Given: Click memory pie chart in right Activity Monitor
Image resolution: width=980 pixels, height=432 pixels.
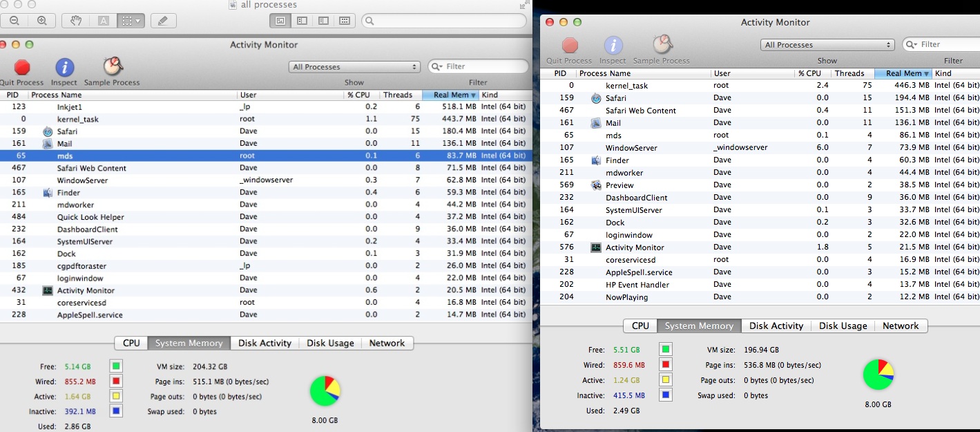Looking at the screenshot, I should tap(878, 374).
